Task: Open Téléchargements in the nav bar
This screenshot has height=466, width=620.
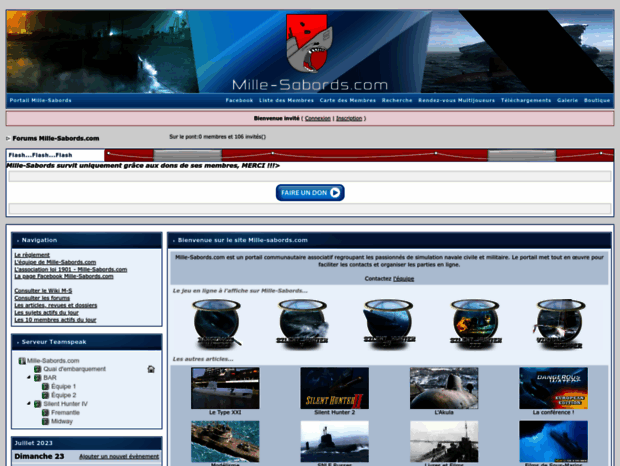Action: coord(526,100)
